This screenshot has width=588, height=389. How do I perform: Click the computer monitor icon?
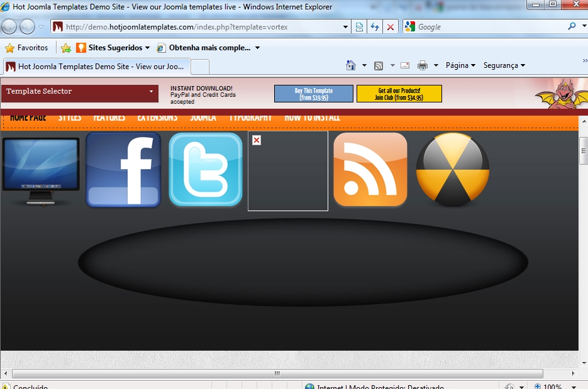(41, 172)
